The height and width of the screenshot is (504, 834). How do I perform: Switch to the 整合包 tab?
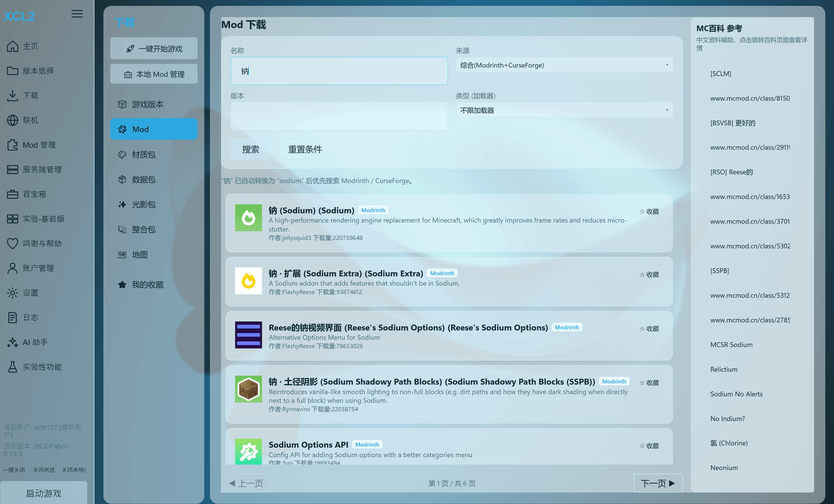[154, 230]
